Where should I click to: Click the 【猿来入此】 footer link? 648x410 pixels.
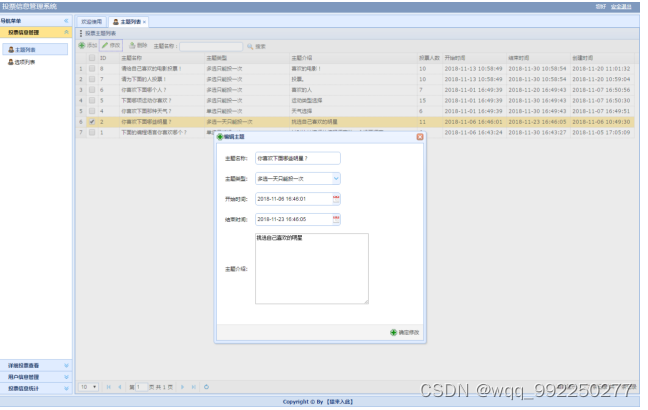click(339, 402)
